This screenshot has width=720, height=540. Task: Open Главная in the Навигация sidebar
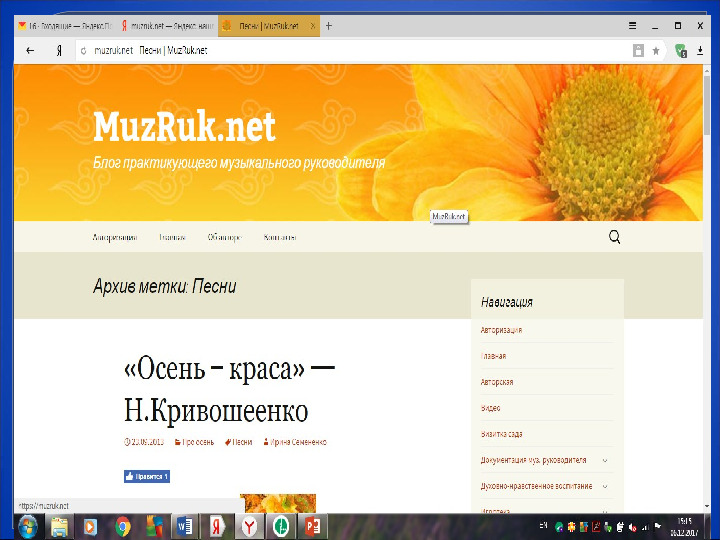coord(493,356)
